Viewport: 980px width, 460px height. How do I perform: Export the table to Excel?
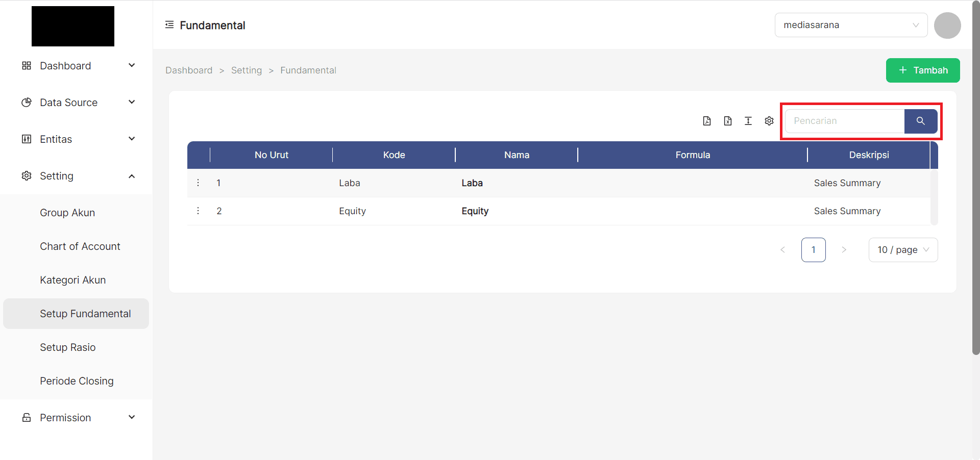[728, 121]
